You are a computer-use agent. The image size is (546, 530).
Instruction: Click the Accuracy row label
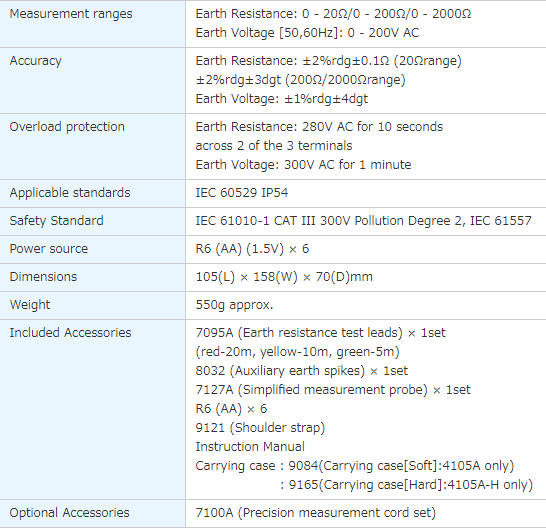[x=36, y=61]
